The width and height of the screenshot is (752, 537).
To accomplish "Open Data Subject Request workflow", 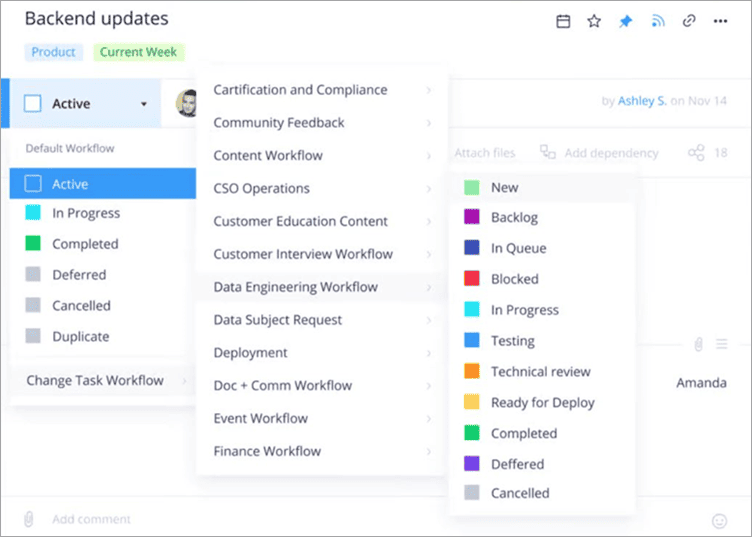I will tap(321, 320).
